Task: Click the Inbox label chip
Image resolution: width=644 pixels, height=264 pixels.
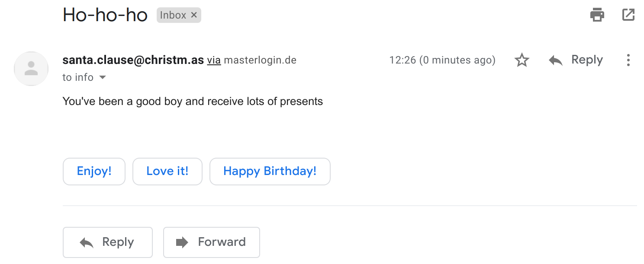Action: coord(173,15)
